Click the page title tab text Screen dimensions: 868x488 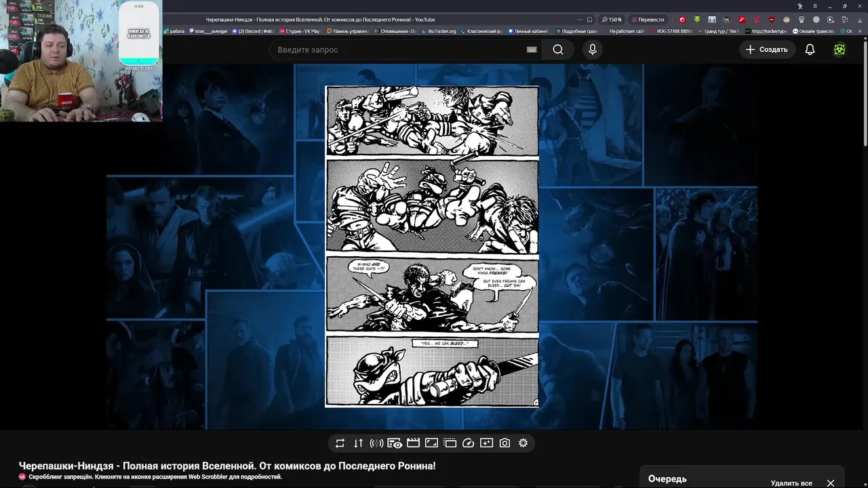click(320, 20)
